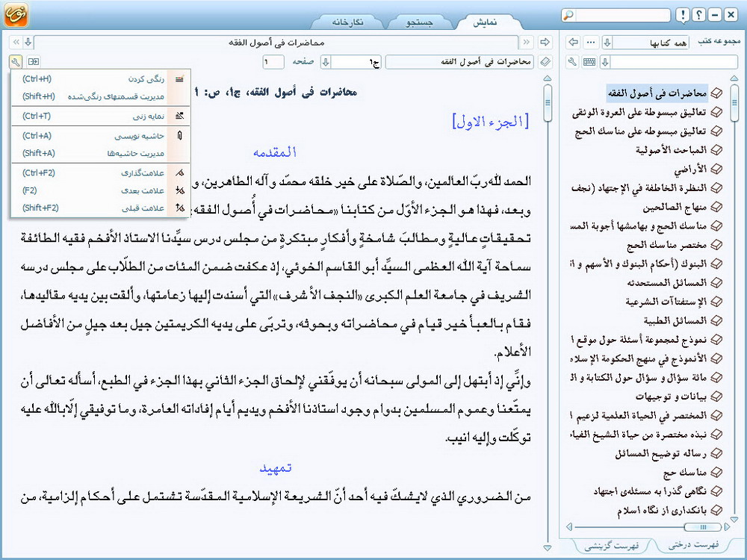The height and width of the screenshot is (560, 747).
Task: Select the book مختصر مناسك الحج
Action: coord(666,245)
